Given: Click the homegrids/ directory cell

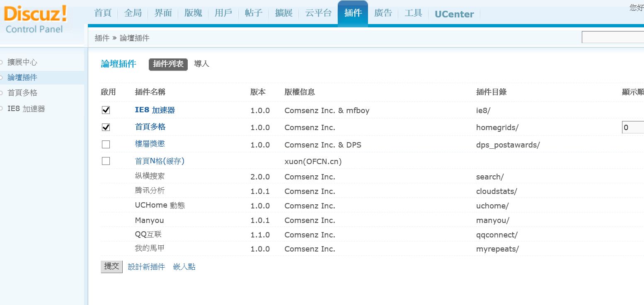Looking at the screenshot, I should tap(497, 128).
